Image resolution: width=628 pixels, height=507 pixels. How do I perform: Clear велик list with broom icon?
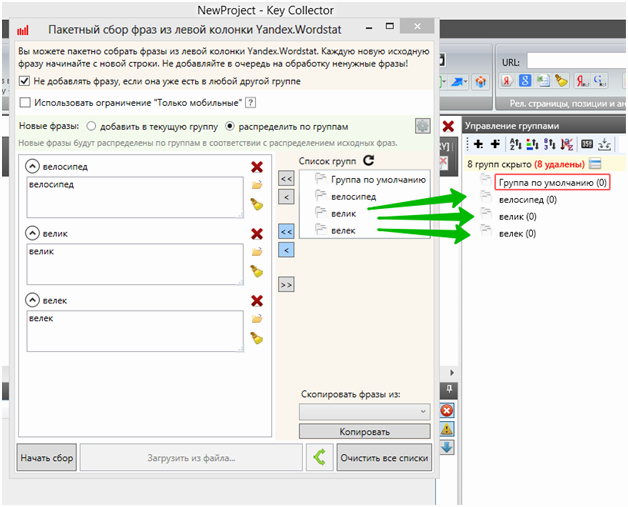tap(256, 271)
